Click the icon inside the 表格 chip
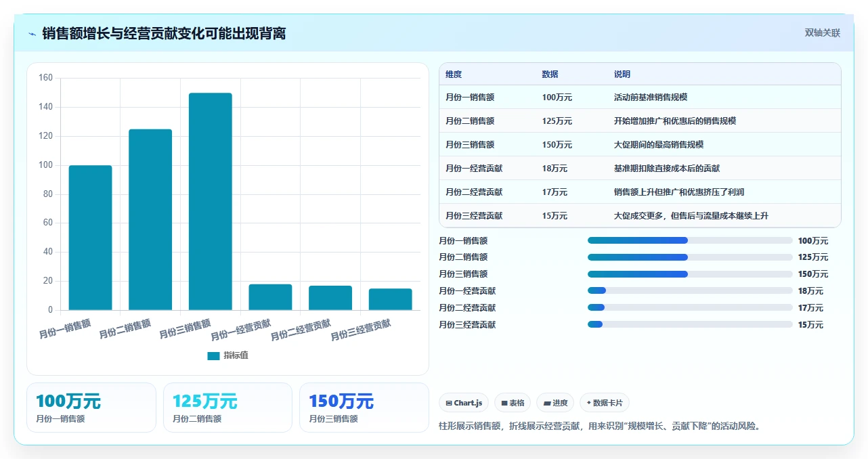868x459 pixels. point(504,403)
